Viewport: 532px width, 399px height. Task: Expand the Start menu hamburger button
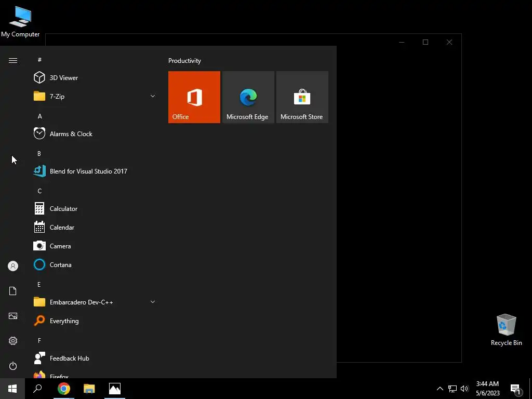coord(13,60)
